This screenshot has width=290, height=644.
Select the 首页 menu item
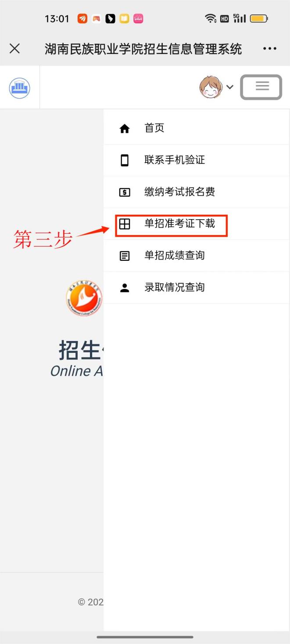pos(197,128)
